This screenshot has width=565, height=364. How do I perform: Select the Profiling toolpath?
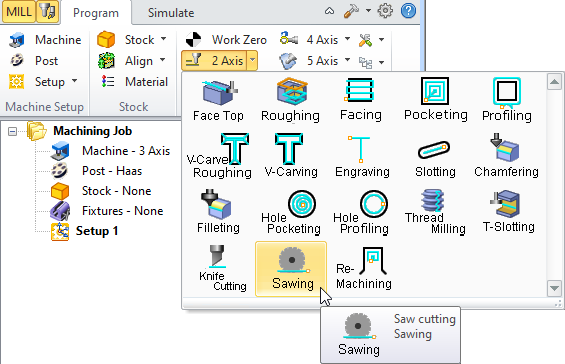(507, 100)
